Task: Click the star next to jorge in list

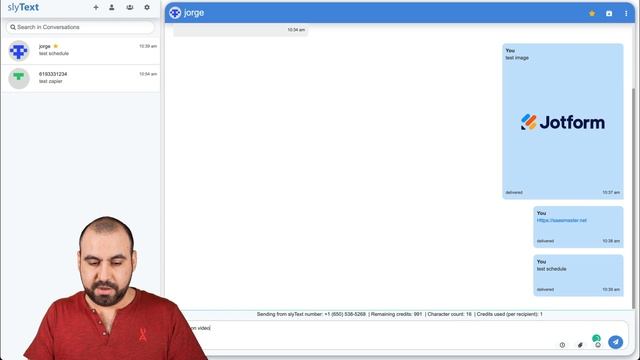Action: 56,46
